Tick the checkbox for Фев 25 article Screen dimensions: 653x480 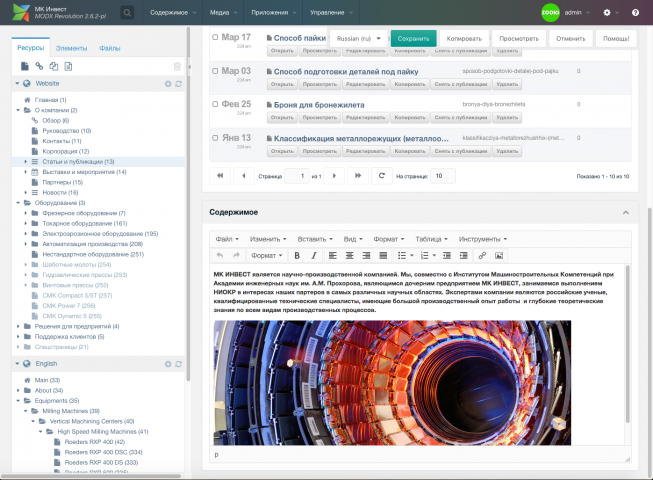[215, 104]
